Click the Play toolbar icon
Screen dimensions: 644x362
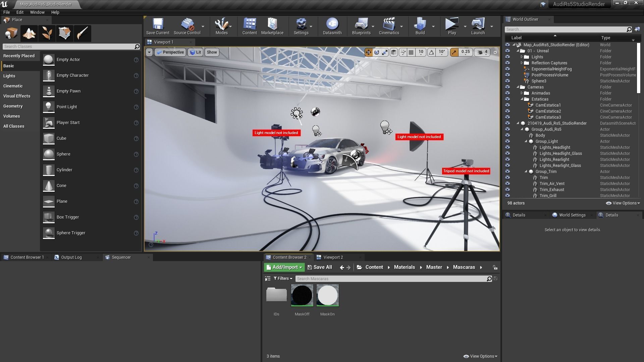pyautogui.click(x=452, y=26)
